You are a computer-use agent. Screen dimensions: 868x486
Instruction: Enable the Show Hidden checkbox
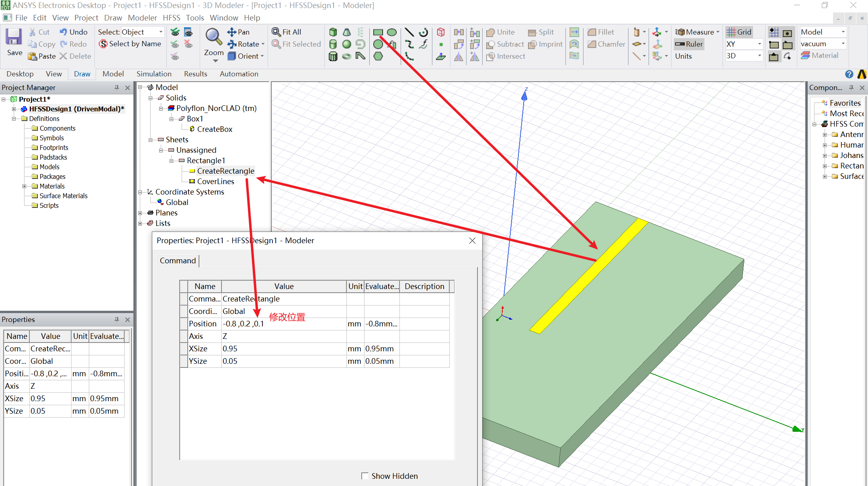[x=365, y=476]
